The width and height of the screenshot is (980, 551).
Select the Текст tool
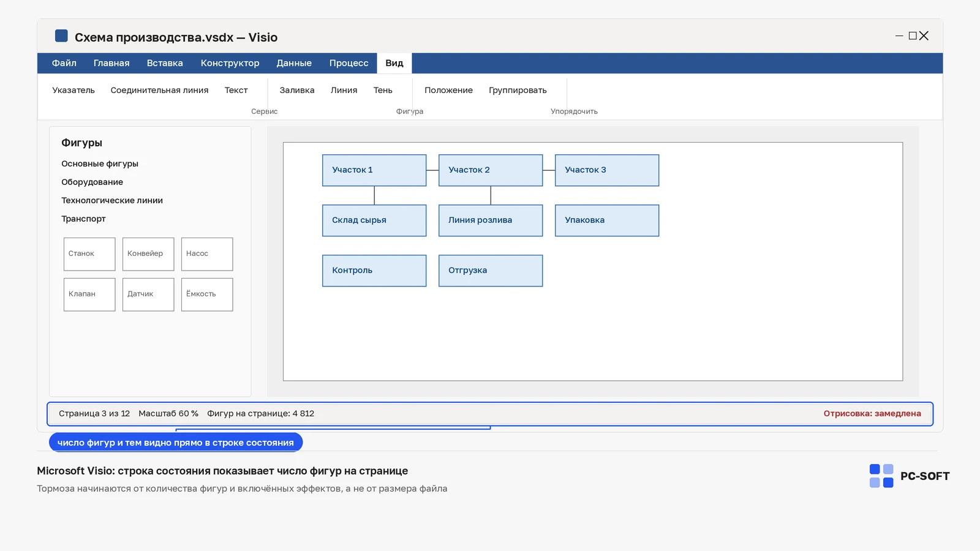coord(236,90)
